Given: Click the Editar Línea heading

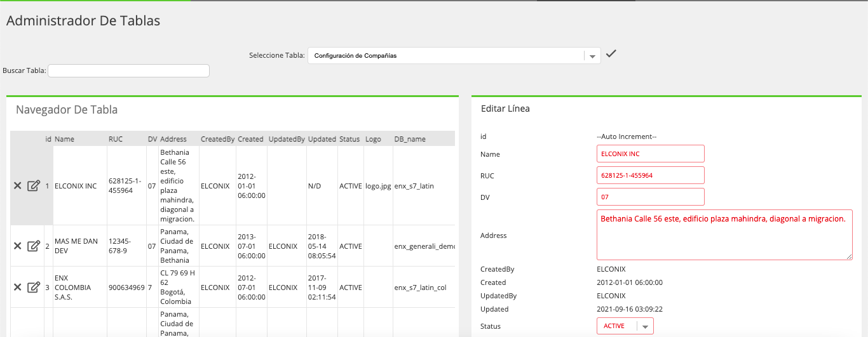Looking at the screenshot, I should point(505,109).
